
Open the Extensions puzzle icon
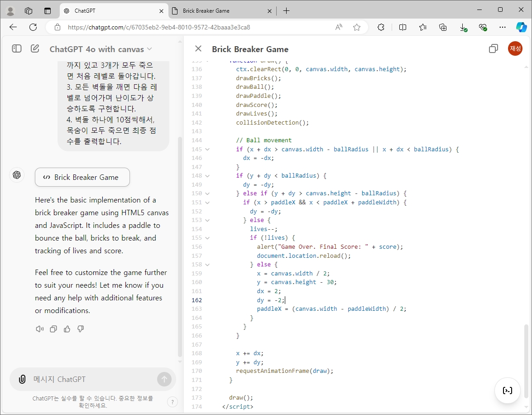[x=381, y=27]
